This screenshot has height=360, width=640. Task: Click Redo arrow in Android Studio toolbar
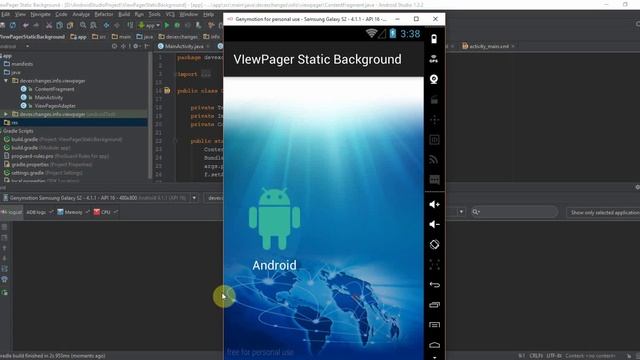pyautogui.click(x=36, y=25)
